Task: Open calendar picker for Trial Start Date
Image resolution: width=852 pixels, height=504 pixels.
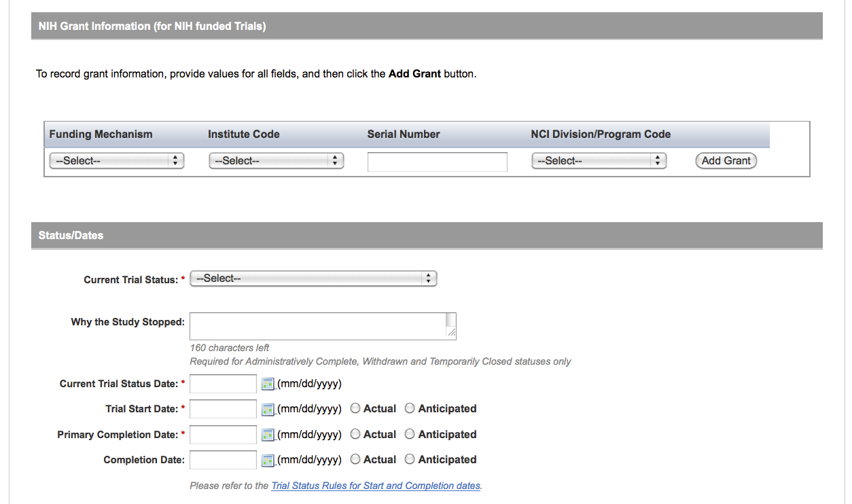Action: (x=267, y=410)
